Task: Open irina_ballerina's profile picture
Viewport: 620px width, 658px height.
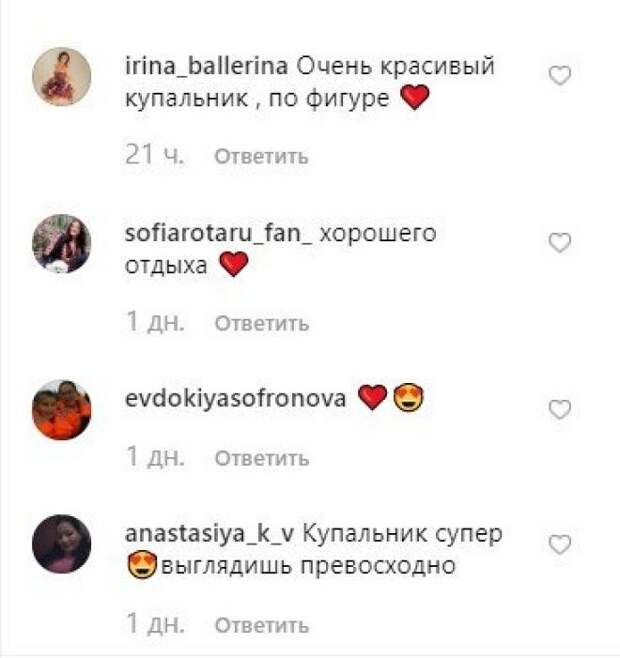Action: pyautogui.click(x=62, y=76)
